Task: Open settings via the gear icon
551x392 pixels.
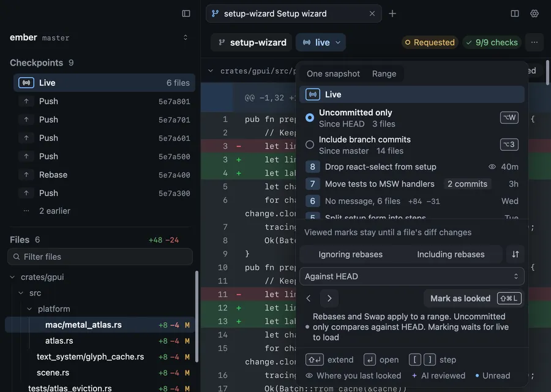Action: [534, 13]
